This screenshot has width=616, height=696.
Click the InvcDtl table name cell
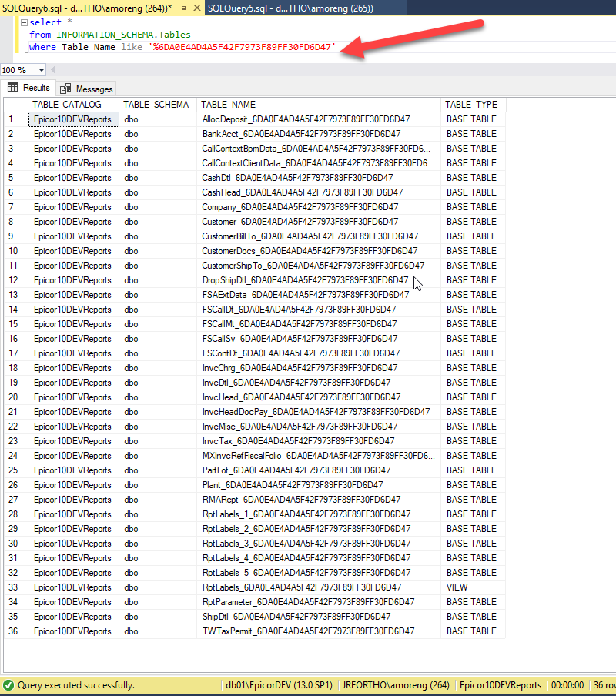pyautogui.click(x=319, y=383)
